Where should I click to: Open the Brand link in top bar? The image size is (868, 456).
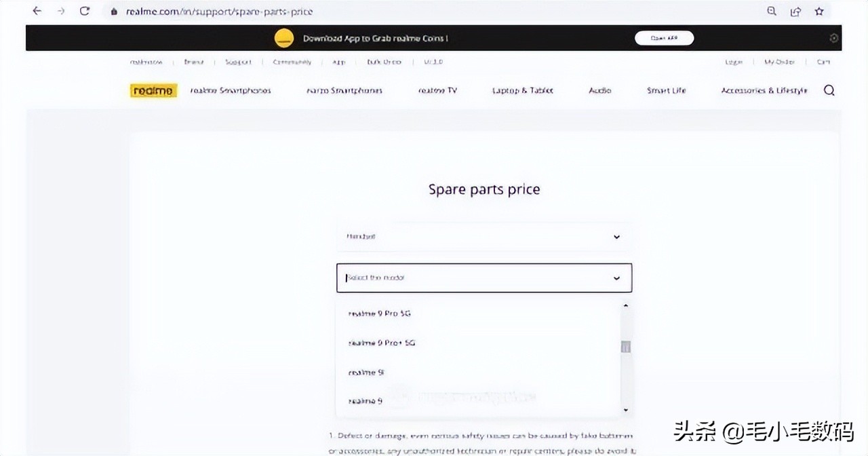(194, 62)
